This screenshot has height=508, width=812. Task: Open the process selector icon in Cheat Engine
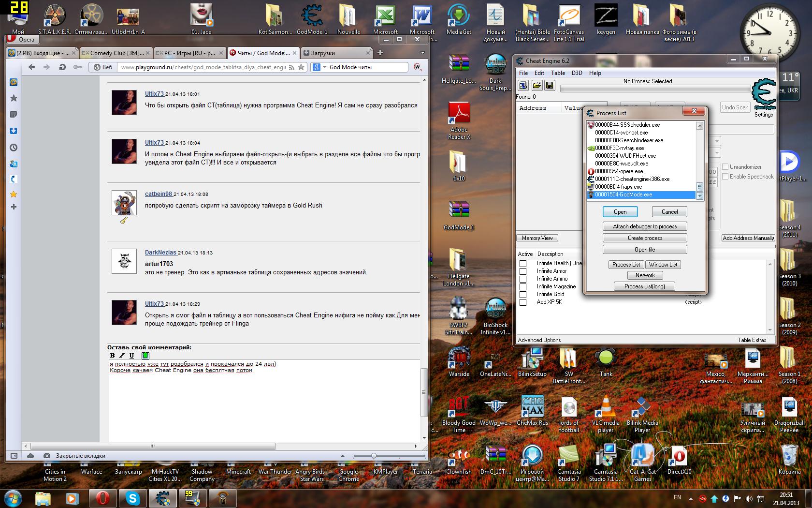(523, 86)
